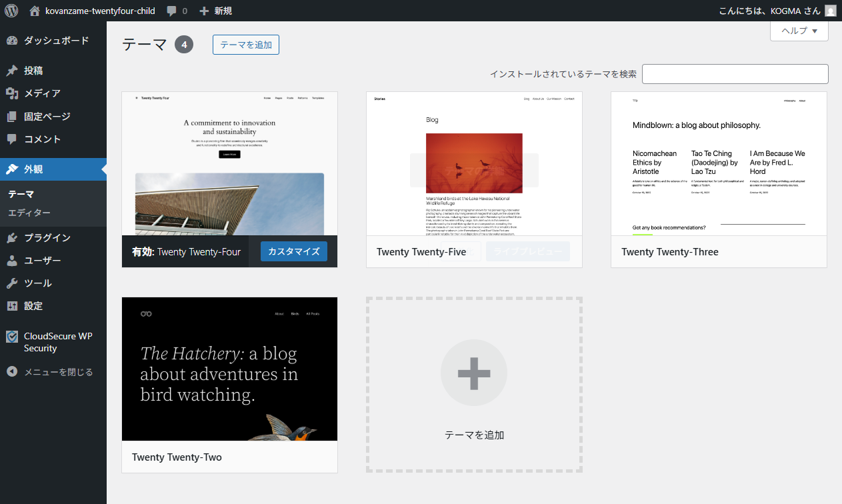
Task: Click the large plus icon to add theme
Action: pos(474,373)
